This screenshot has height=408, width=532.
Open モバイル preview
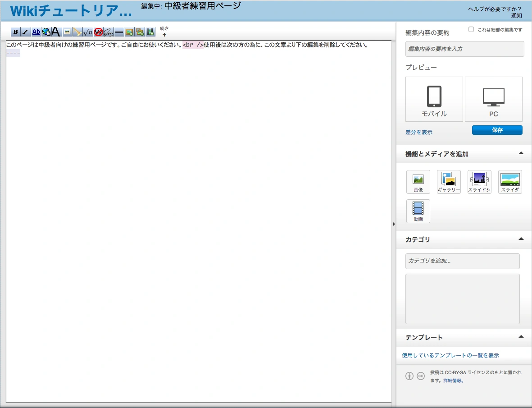434,99
